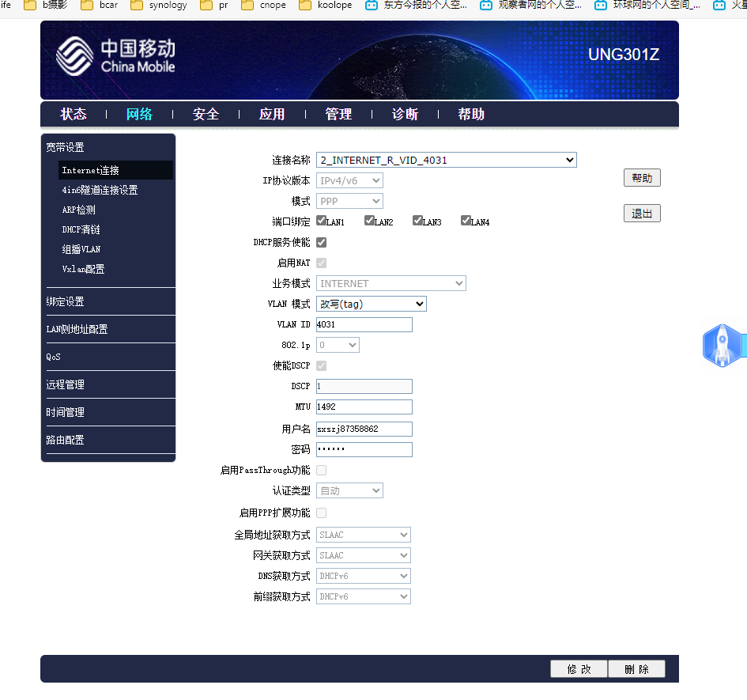Open the koolope bookmark folder

[x=326, y=5]
